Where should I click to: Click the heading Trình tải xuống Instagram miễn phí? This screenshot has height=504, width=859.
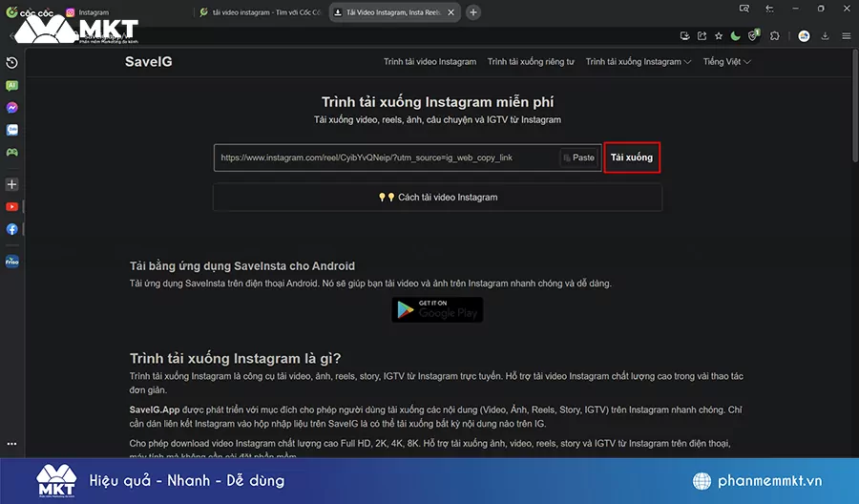pos(437,102)
